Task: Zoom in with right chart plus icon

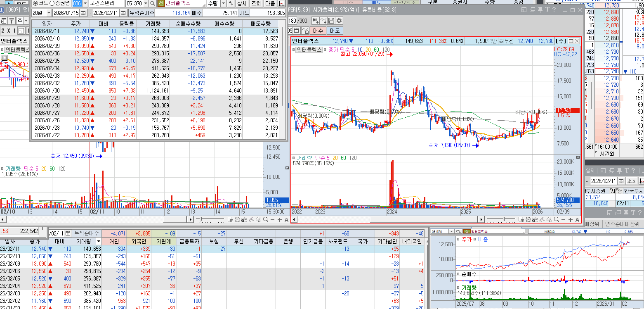Action: pyautogui.click(x=571, y=219)
